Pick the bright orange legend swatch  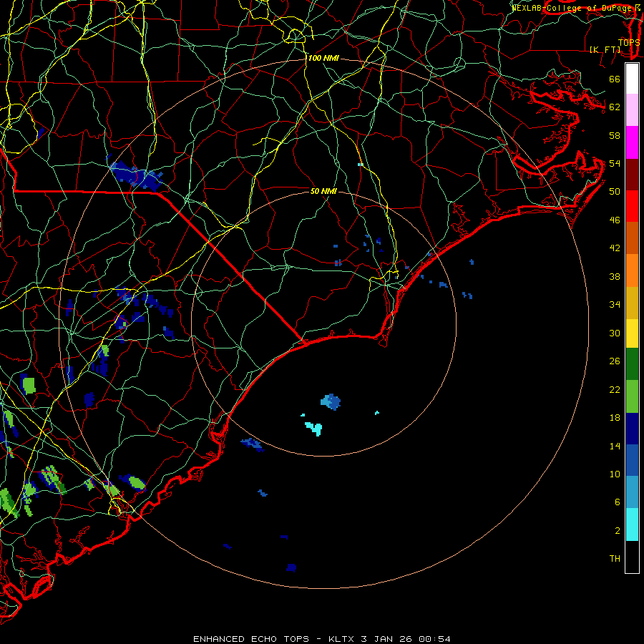(x=632, y=270)
